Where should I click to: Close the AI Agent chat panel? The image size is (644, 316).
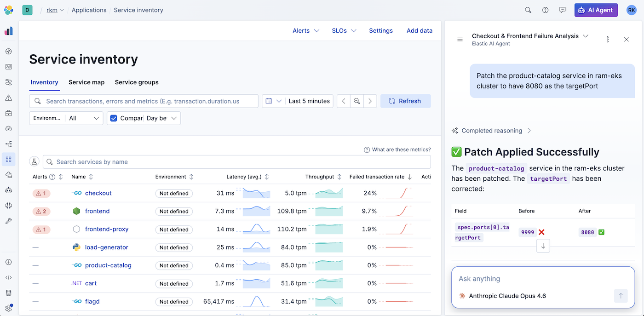pyautogui.click(x=626, y=40)
